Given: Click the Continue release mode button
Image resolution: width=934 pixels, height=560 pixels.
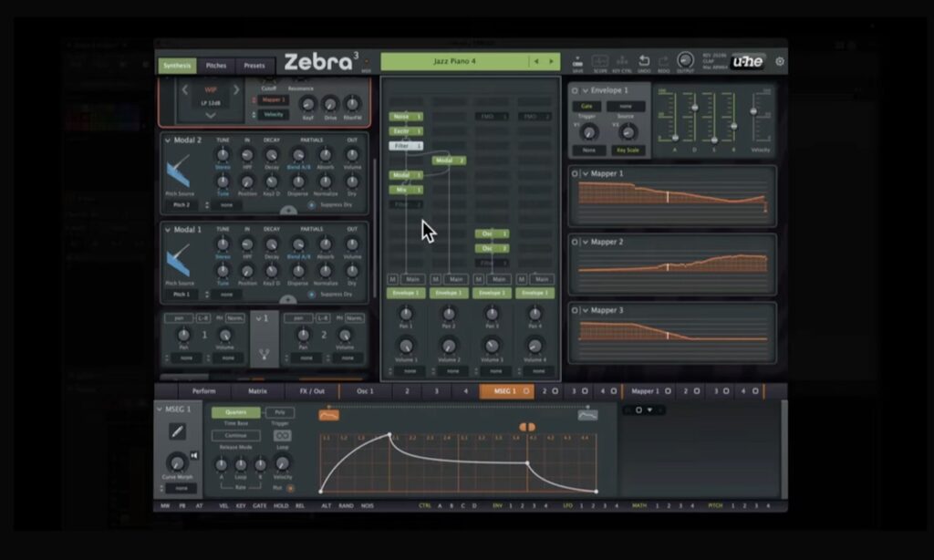Looking at the screenshot, I should click(235, 435).
